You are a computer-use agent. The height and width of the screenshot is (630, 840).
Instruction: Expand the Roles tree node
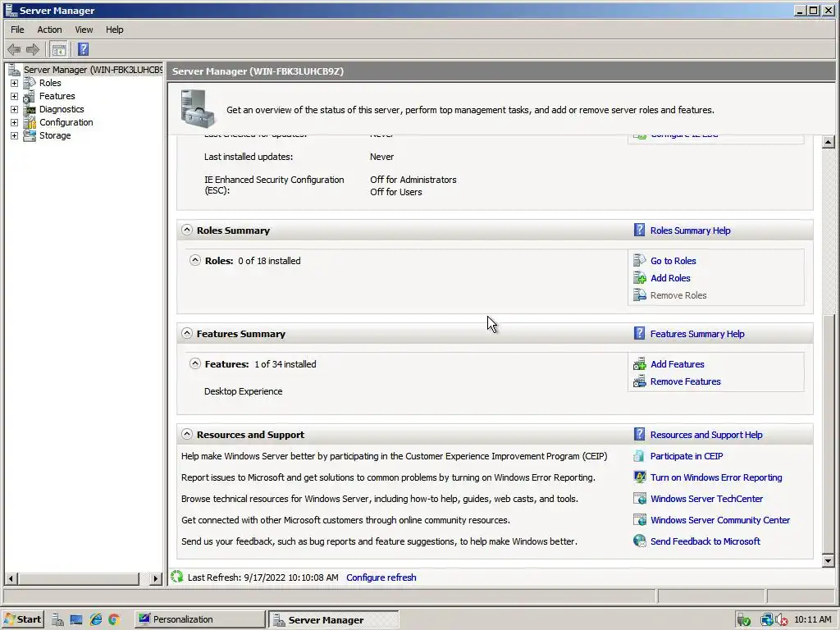(15, 83)
